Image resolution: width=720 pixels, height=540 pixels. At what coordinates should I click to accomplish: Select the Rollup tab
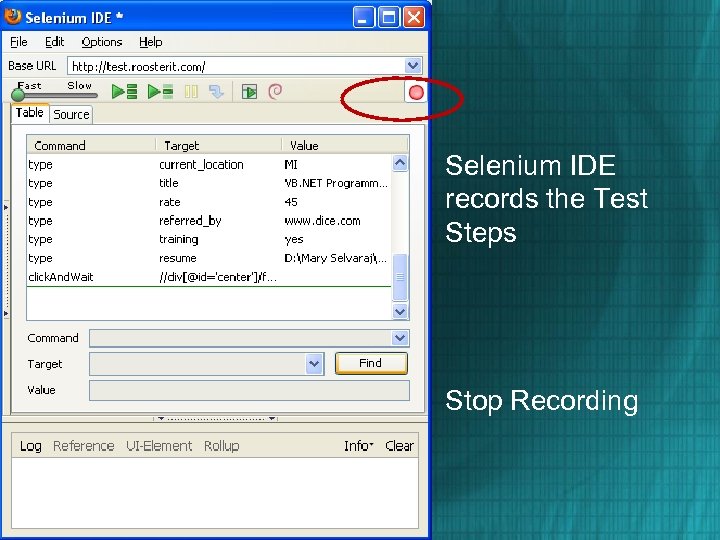click(x=221, y=446)
